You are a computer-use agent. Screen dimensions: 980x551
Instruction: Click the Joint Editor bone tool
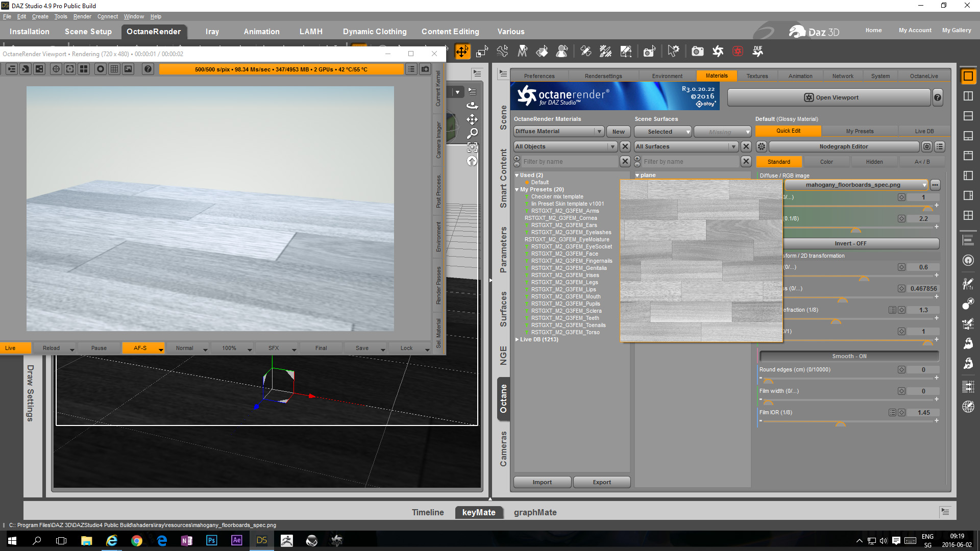pos(503,51)
